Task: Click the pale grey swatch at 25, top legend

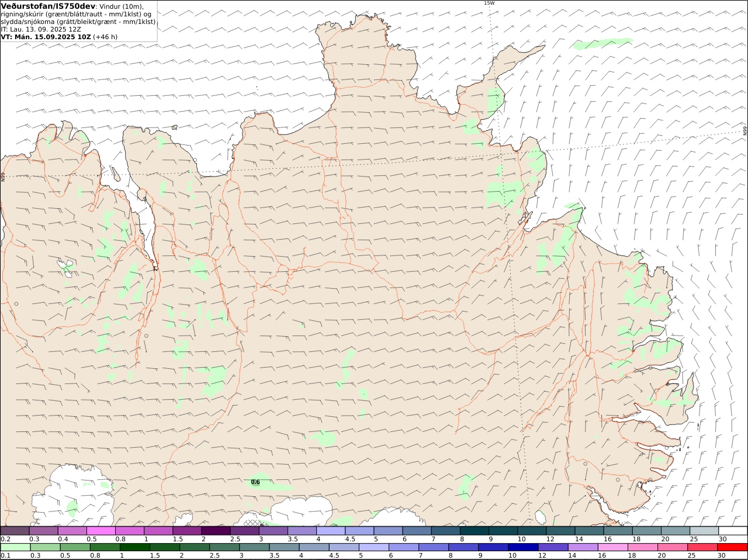Action: (x=704, y=531)
